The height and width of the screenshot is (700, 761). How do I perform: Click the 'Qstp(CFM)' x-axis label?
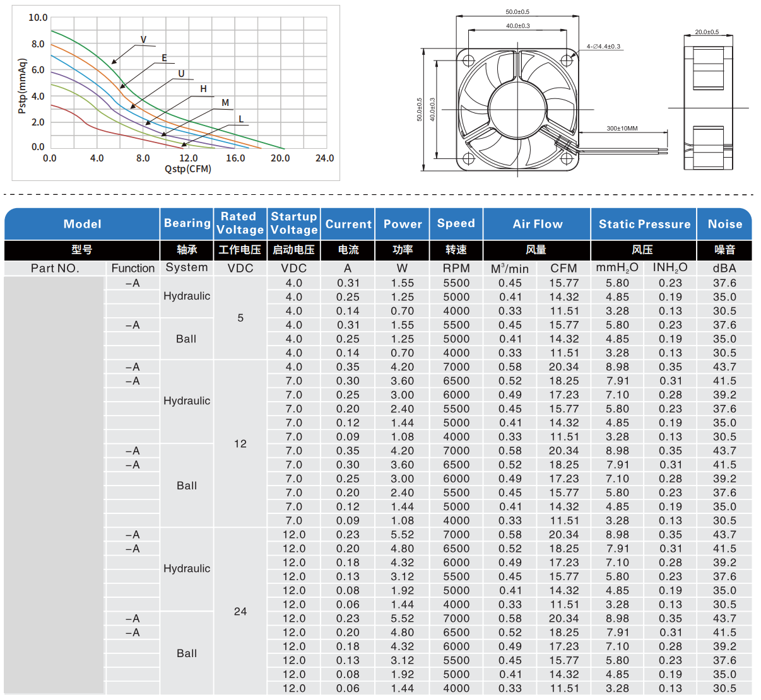tap(188, 169)
